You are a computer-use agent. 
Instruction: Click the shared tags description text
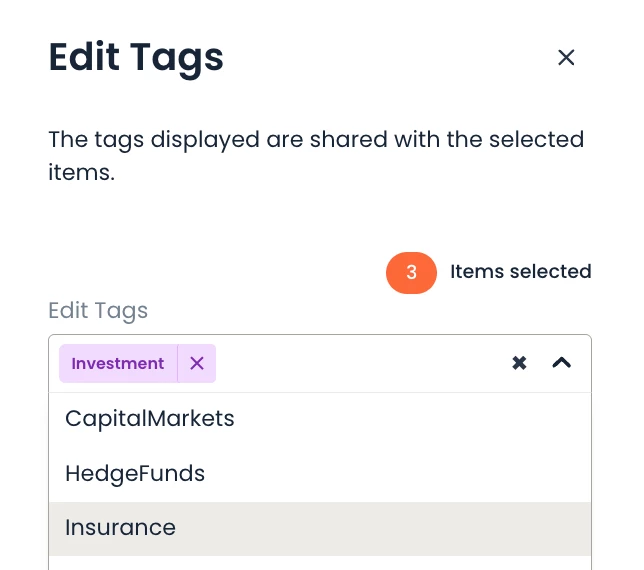[316, 155]
